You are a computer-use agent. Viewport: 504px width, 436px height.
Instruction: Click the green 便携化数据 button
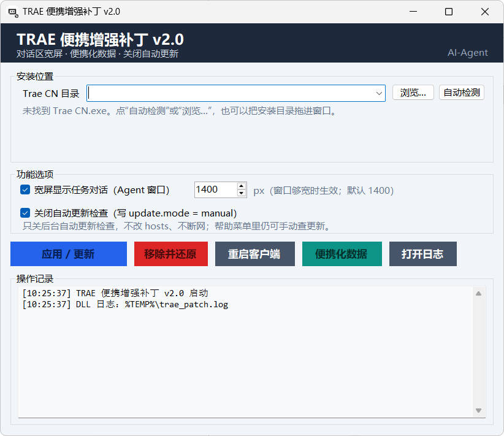[x=342, y=254]
